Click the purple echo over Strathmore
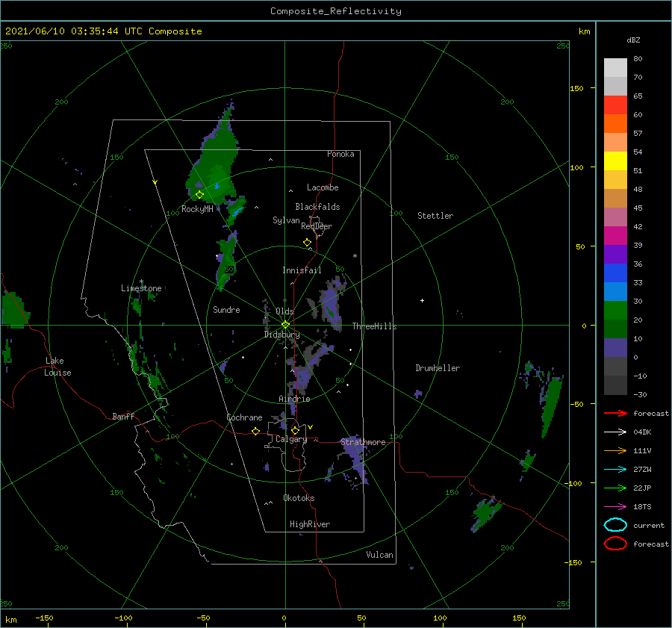The width and height of the screenshot is (672, 628). [355, 461]
